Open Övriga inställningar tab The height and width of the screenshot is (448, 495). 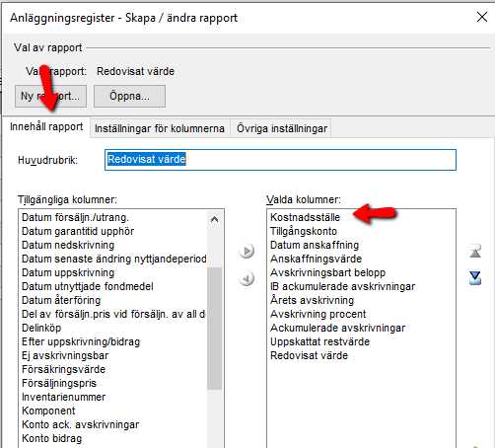[282, 128]
